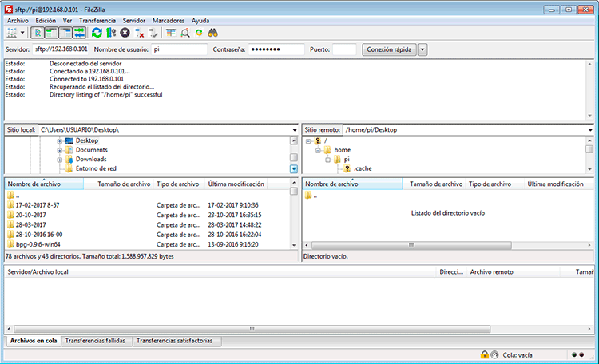Image resolution: width=599 pixels, height=364 pixels.
Task: Open the Site Manager dropdown arrow
Action: tap(22, 33)
